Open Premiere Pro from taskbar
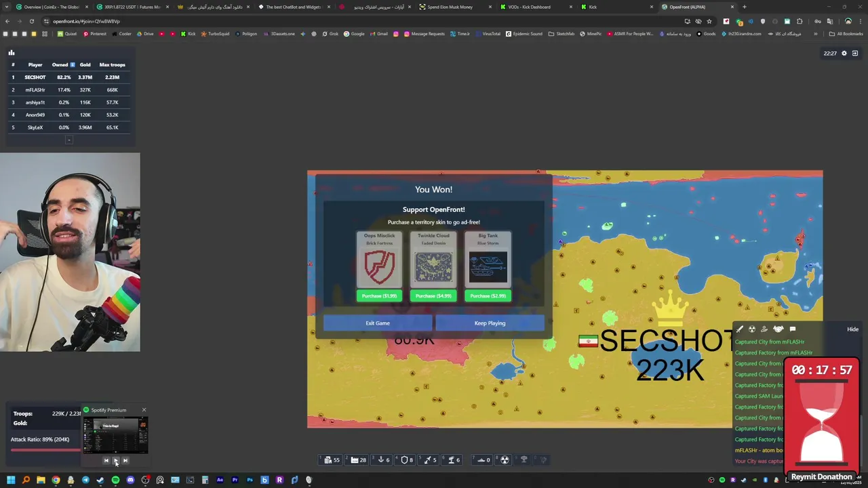 235,481
